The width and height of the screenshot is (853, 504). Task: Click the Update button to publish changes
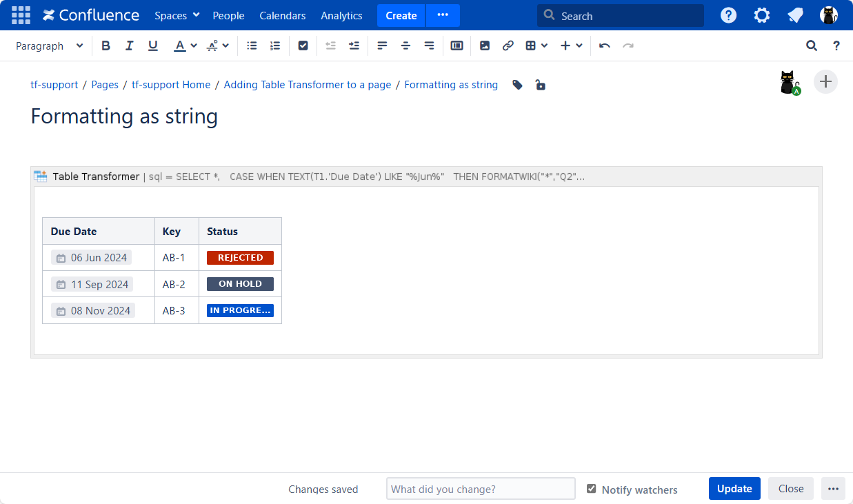click(x=734, y=488)
